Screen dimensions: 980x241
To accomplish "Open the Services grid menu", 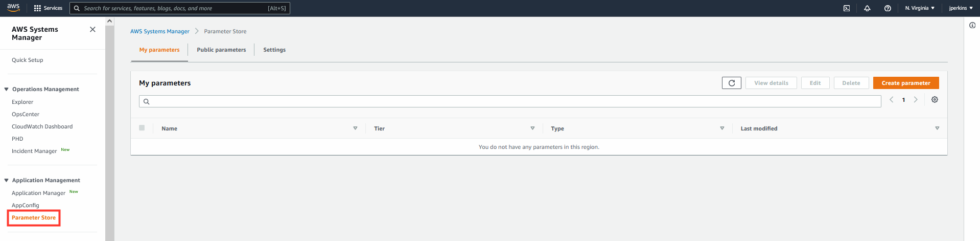I will [x=48, y=8].
